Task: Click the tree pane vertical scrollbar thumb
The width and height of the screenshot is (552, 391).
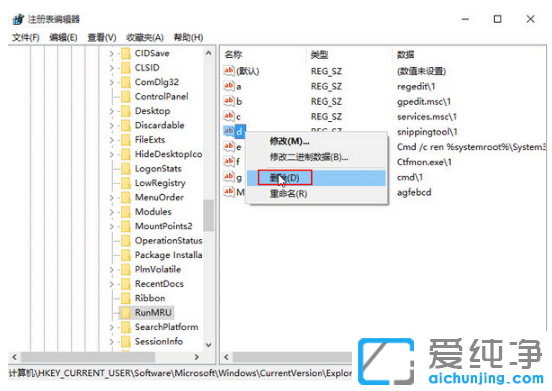Action: 208,215
